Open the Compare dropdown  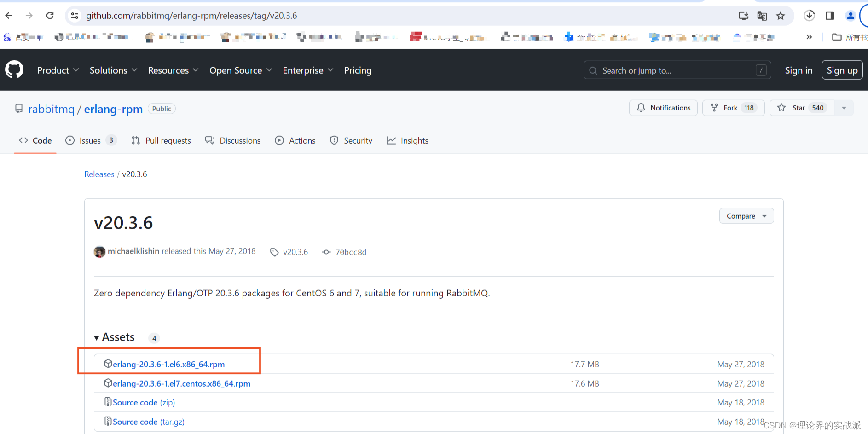pos(746,216)
